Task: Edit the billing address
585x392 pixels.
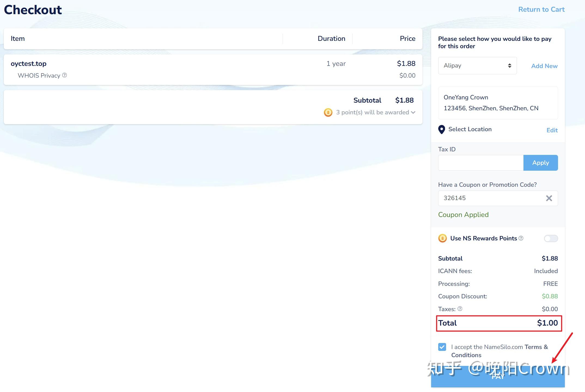Action: click(x=552, y=130)
